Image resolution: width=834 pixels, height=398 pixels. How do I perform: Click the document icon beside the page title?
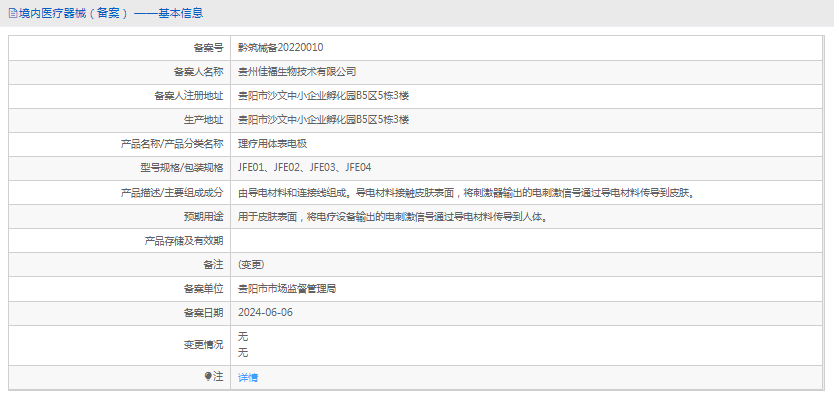[x=13, y=13]
